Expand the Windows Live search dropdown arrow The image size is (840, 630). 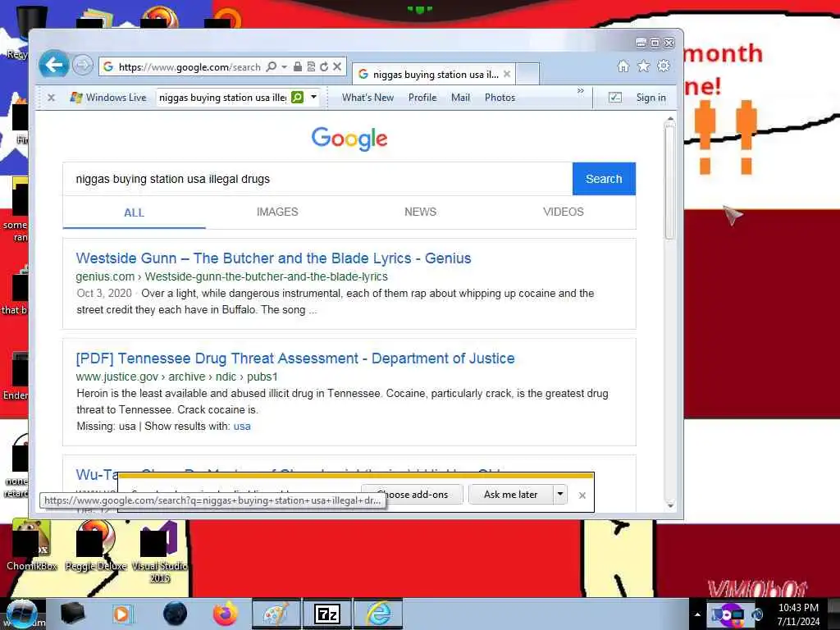coord(313,97)
